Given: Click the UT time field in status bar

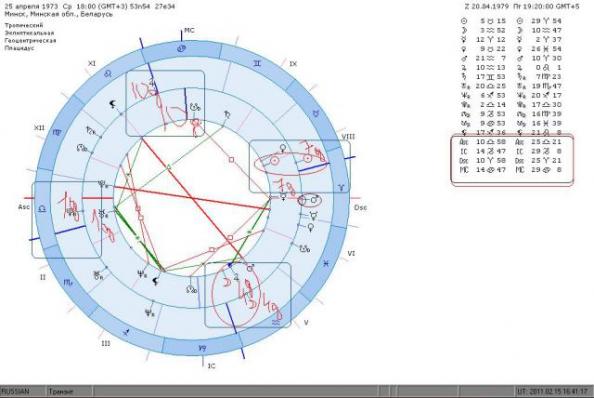Looking at the screenshot, I should tap(554, 391).
